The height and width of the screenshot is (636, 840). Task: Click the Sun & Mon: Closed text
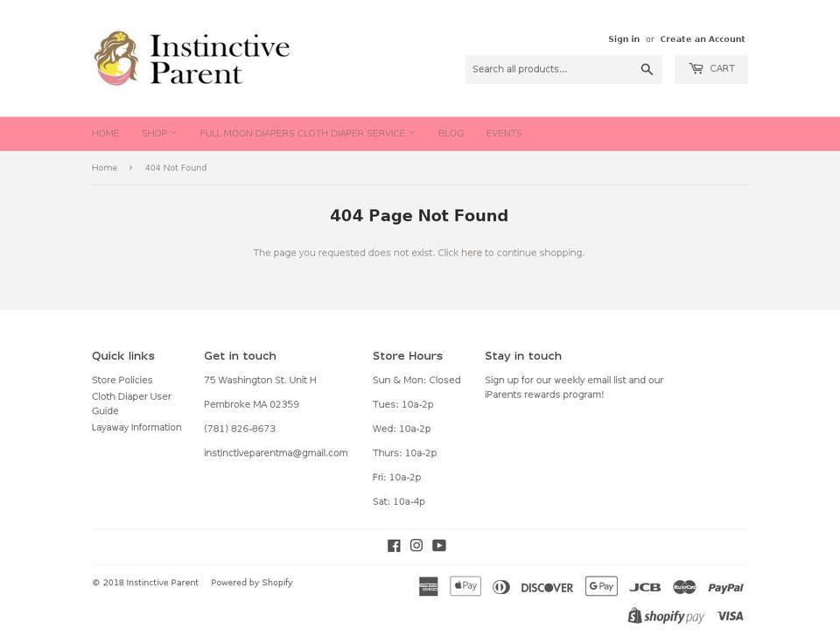[416, 380]
